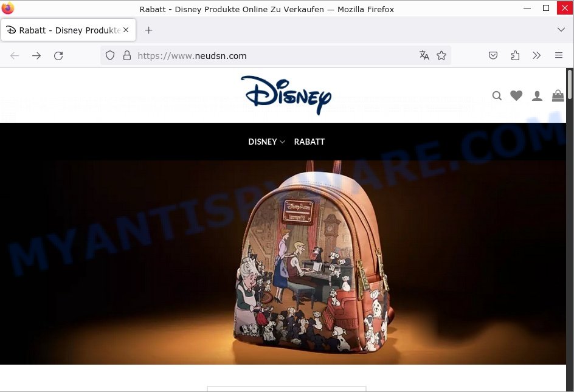Click the Firefox back arrow button
The image size is (574, 392).
click(15, 56)
